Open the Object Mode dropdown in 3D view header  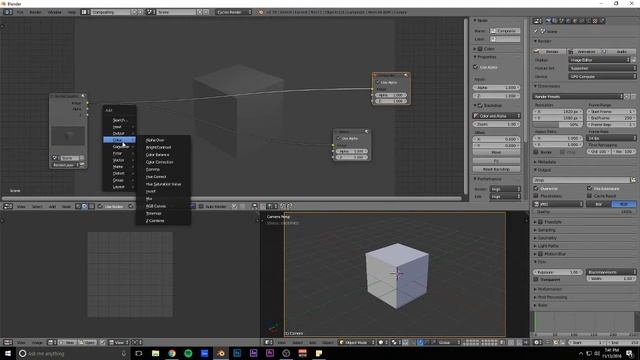pyautogui.click(x=356, y=342)
